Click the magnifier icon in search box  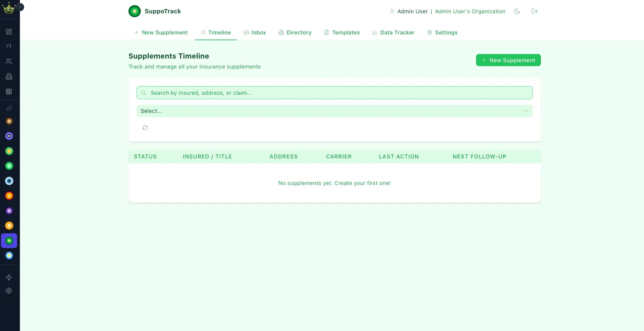pos(144,93)
